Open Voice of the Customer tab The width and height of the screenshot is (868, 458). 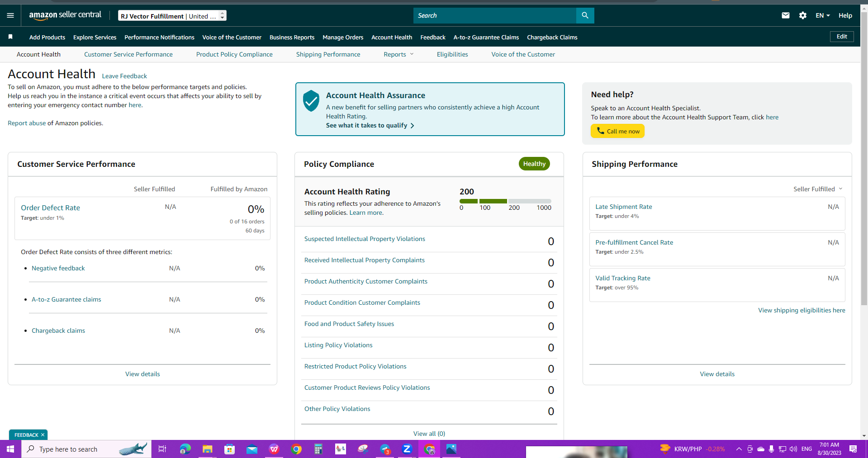[x=523, y=54]
